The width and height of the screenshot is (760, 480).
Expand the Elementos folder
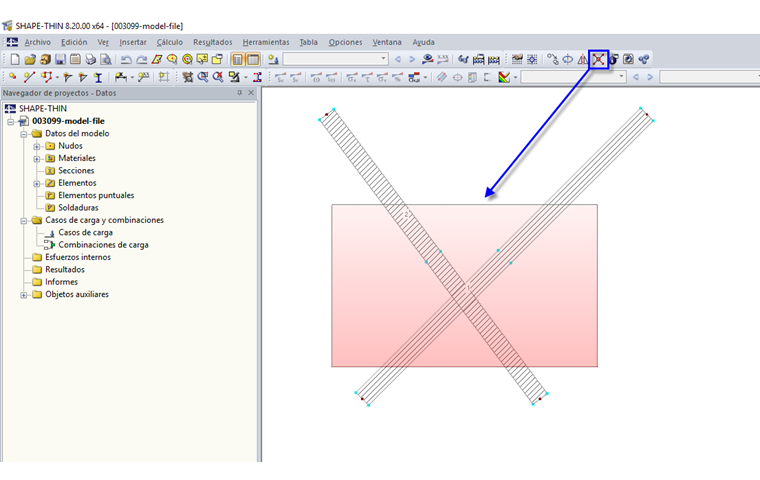pos(37,183)
